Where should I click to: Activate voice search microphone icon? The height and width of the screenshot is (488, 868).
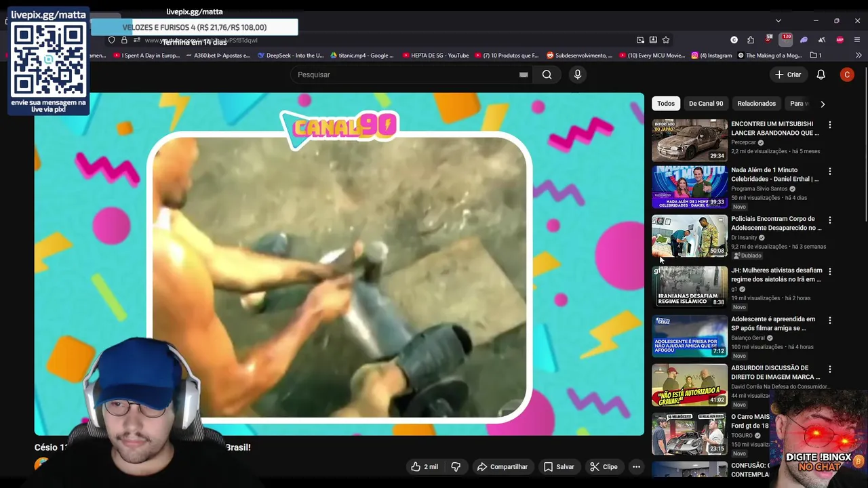[x=578, y=75]
